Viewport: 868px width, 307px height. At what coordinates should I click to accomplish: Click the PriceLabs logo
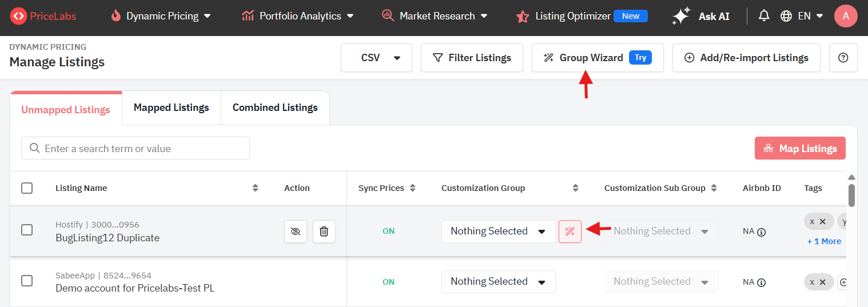pyautogui.click(x=43, y=16)
